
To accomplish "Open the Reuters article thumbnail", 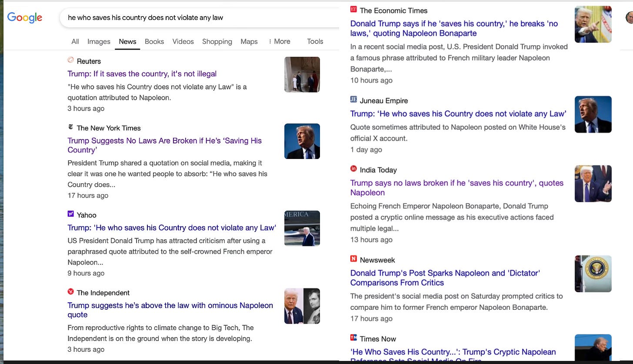I will tap(302, 74).
